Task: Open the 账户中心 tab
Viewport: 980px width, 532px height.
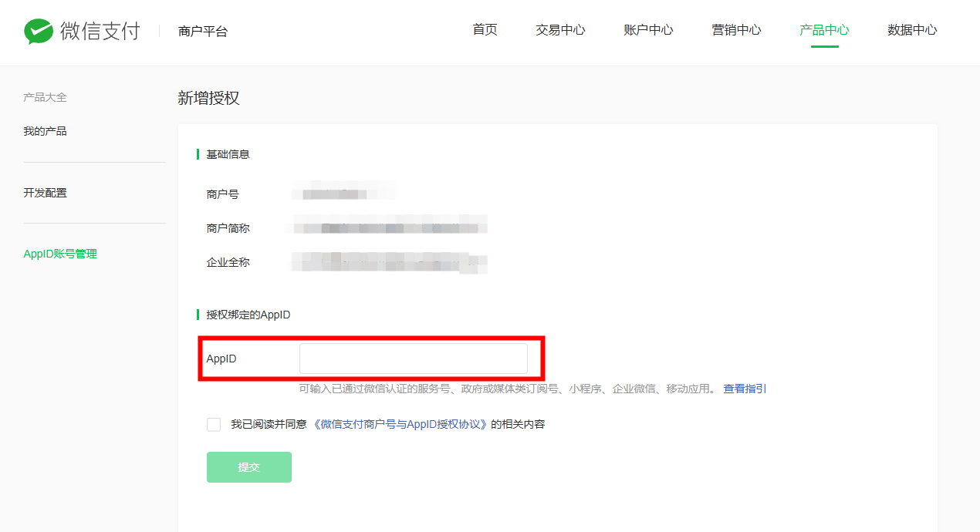Action: point(649,30)
